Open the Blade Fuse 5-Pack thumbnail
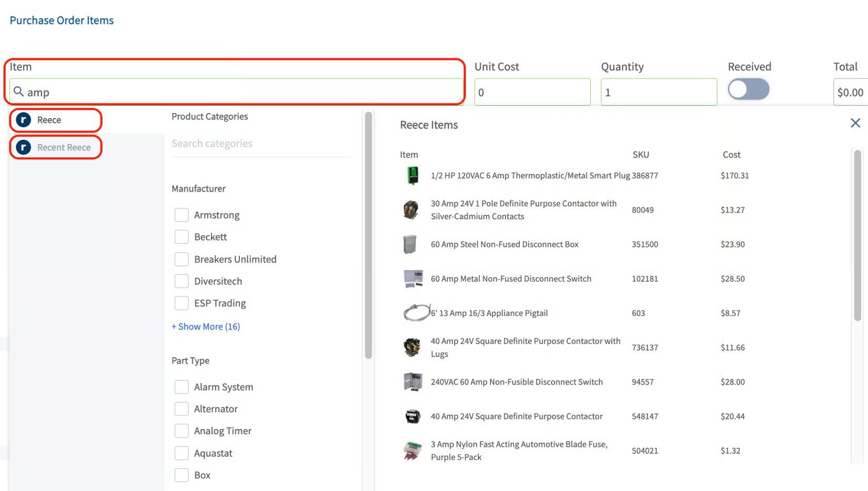The width and height of the screenshot is (868, 491). point(413,451)
